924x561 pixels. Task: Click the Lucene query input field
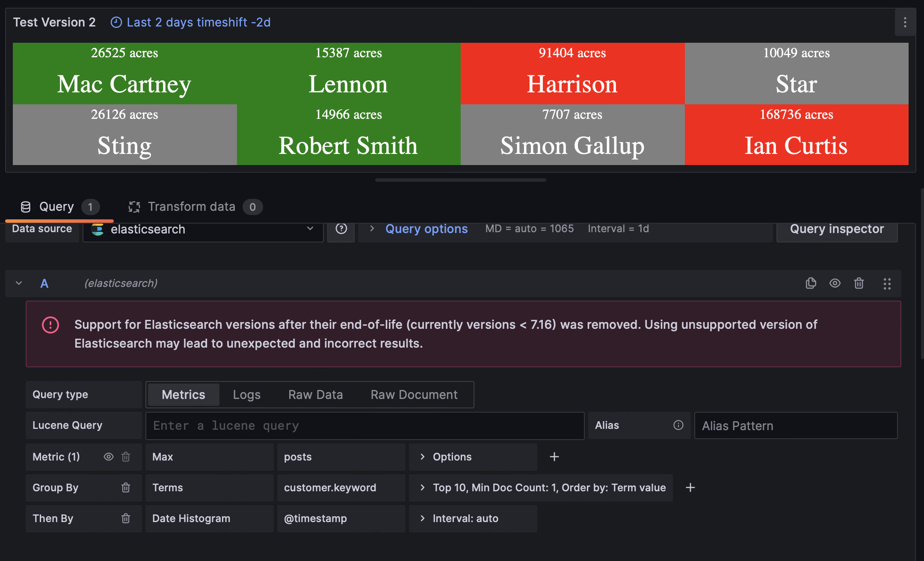click(364, 425)
